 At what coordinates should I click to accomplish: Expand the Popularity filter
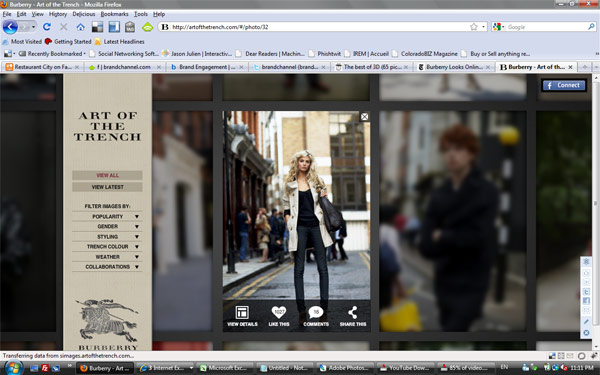click(108, 217)
